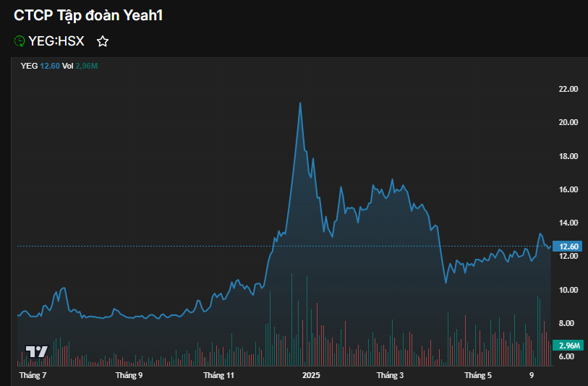Click the Tháng 9 time axis label

coord(129,375)
